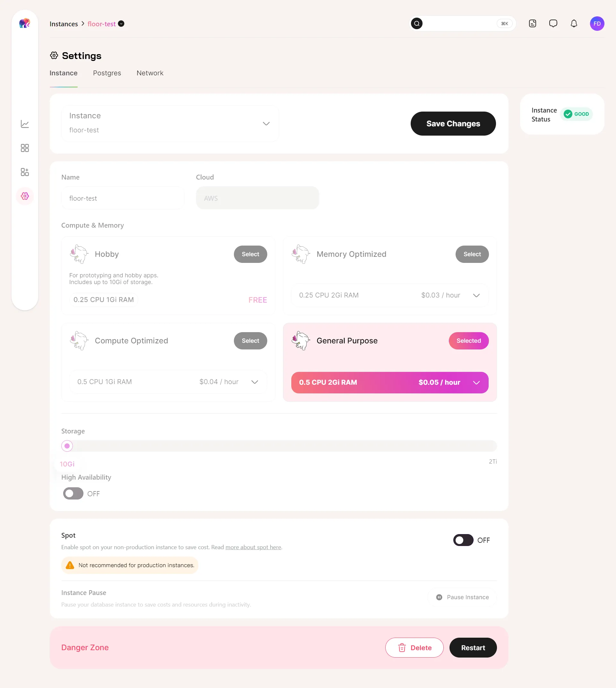Click the search magnifier icon in header
The height and width of the screenshot is (688, 616).
(417, 24)
